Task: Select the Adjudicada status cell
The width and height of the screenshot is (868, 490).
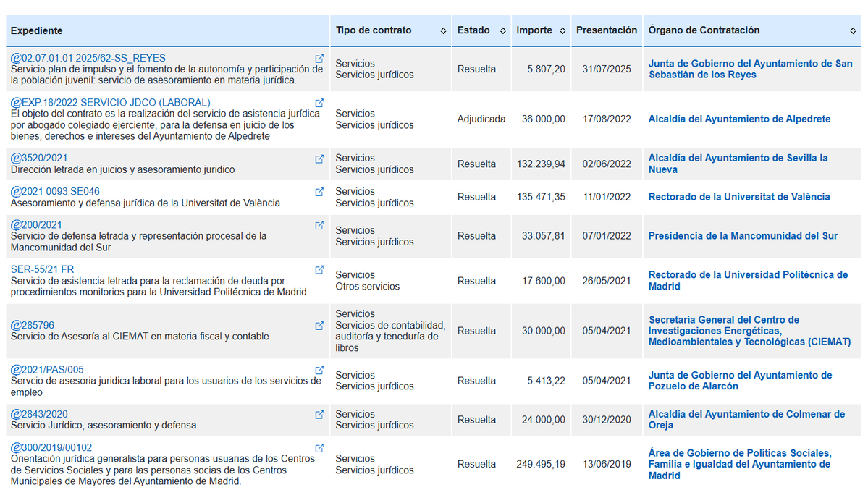Action: 481,119
